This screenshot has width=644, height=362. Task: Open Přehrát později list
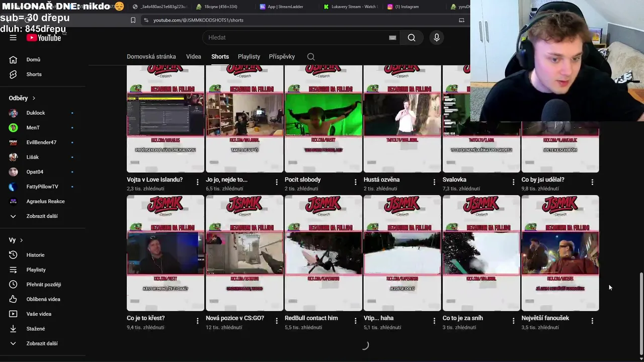(43, 285)
